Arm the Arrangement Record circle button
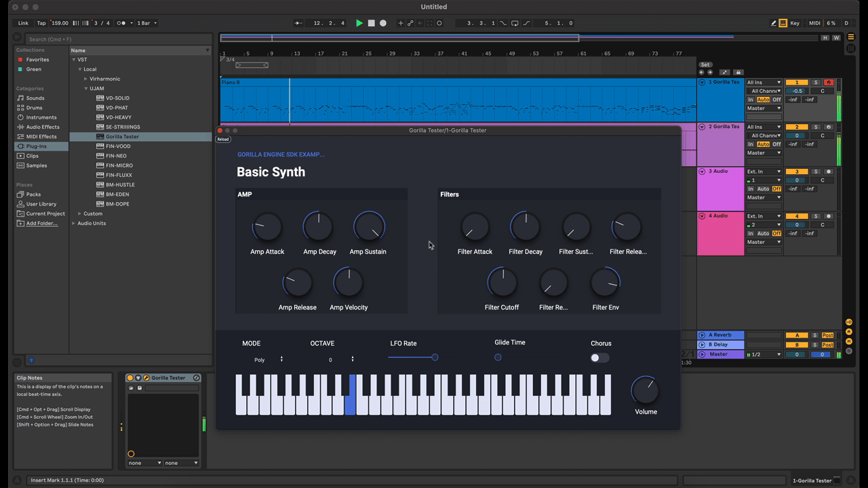The height and width of the screenshot is (488, 868). pyautogui.click(x=382, y=23)
